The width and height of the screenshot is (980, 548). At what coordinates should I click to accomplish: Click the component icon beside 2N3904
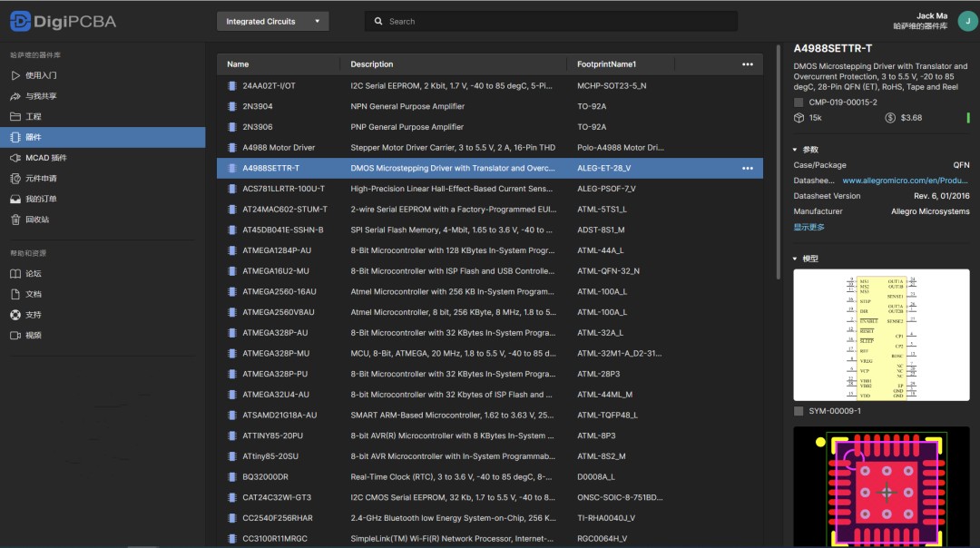(x=232, y=107)
